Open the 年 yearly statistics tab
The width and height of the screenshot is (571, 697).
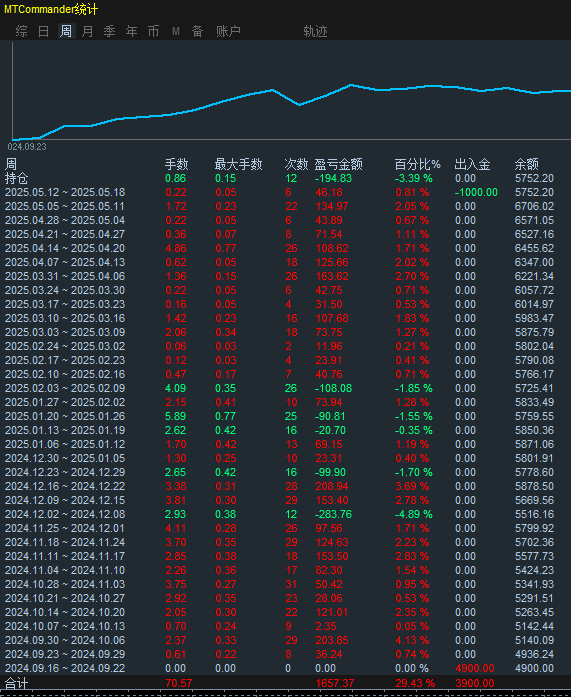[132, 31]
